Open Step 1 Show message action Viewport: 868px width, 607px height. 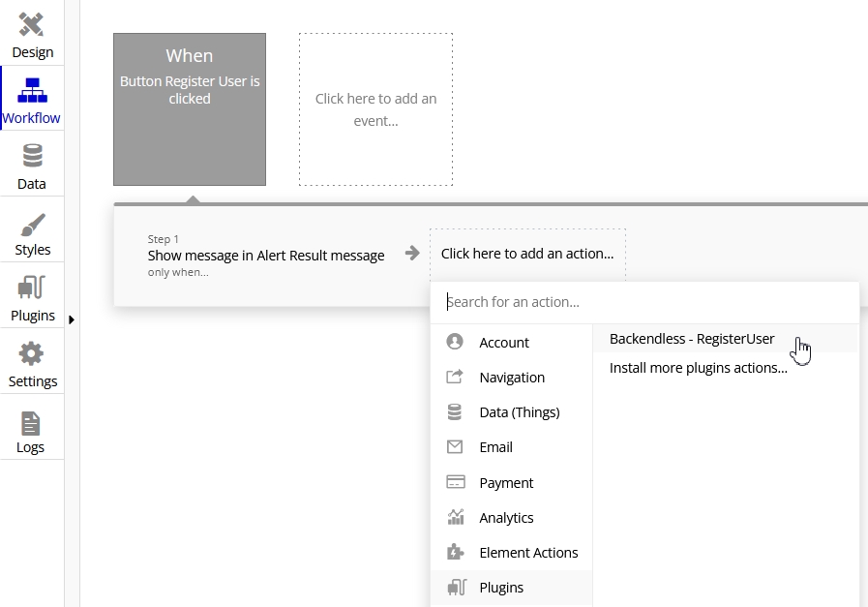coord(266,256)
